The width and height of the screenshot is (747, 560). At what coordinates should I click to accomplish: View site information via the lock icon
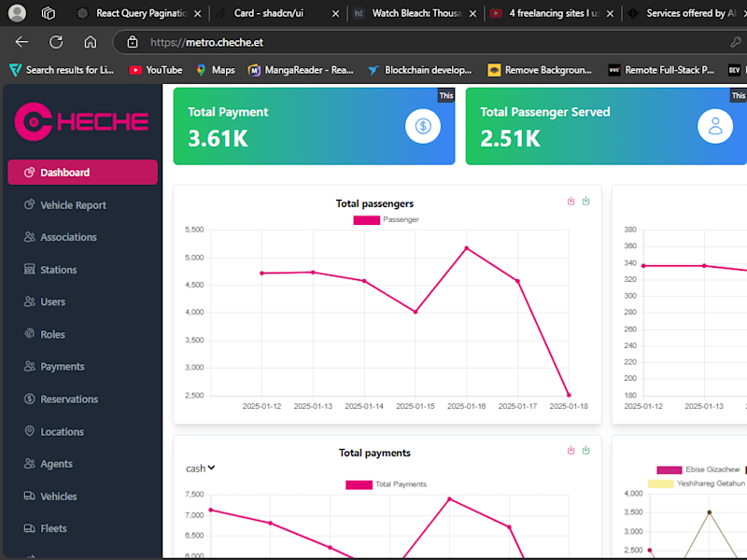coord(133,42)
